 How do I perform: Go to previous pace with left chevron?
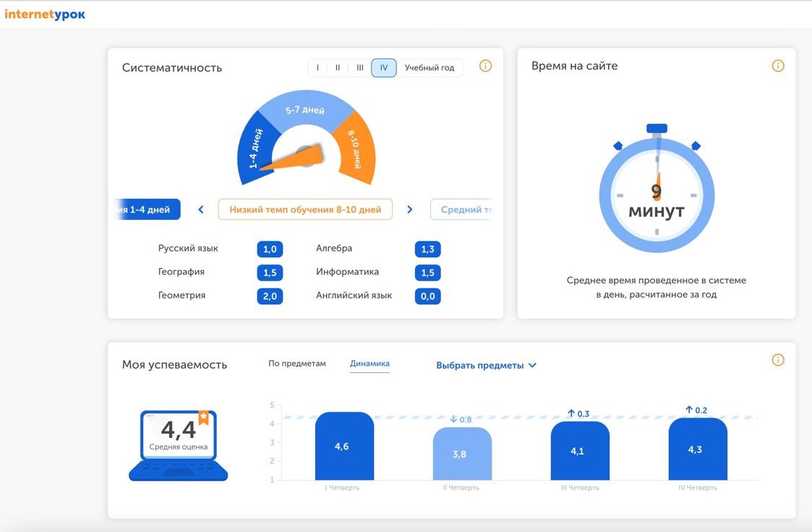[201, 210]
